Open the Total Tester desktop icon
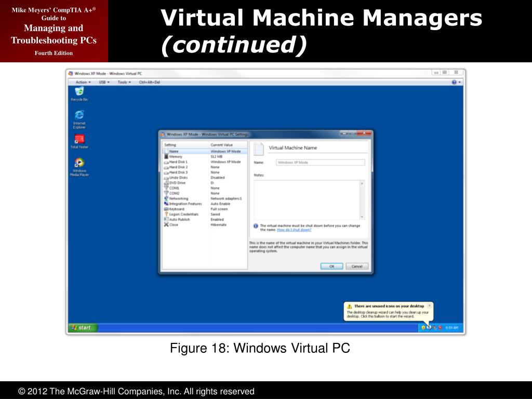 (x=79, y=141)
